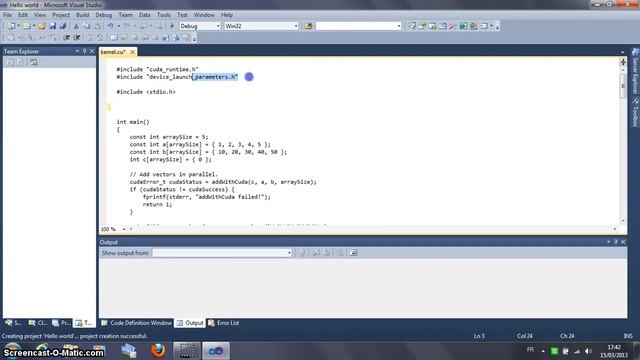Click the Add New Item toolbar icon
The image size is (640, 360).
tap(26, 26)
